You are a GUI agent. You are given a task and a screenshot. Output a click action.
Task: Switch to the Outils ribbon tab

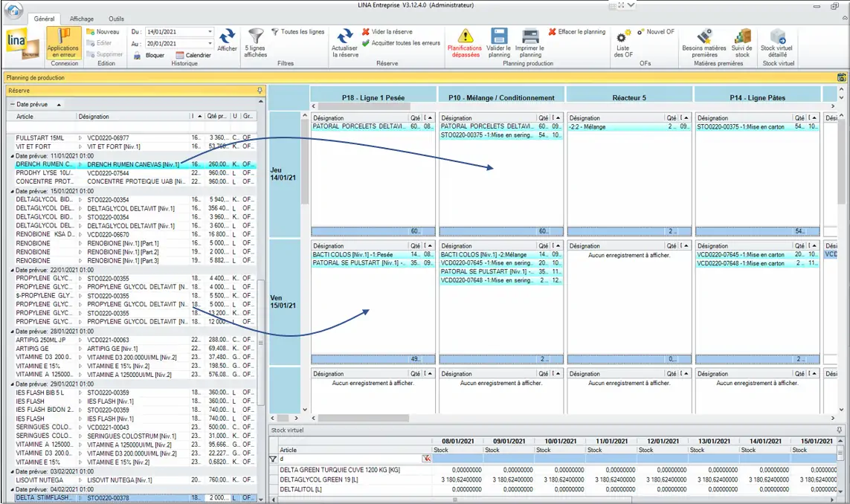click(x=116, y=19)
